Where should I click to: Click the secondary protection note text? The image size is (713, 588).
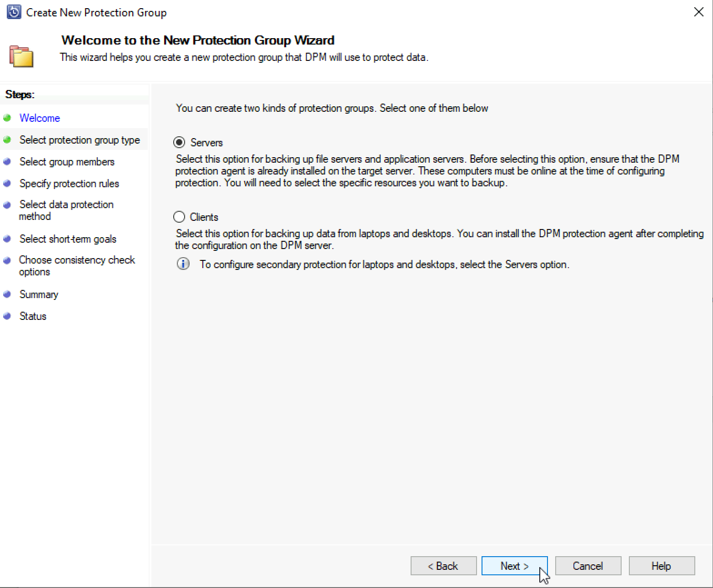384,264
